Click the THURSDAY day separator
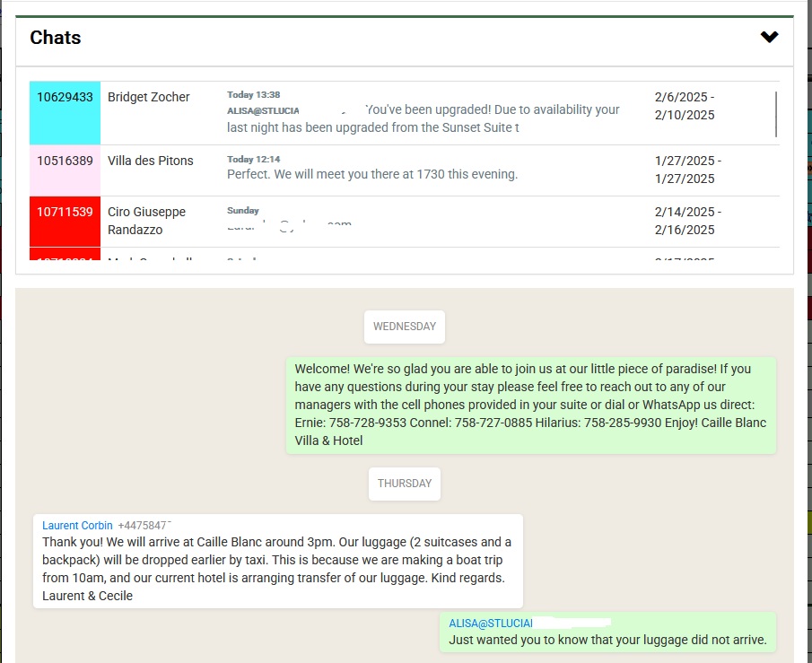 (405, 484)
